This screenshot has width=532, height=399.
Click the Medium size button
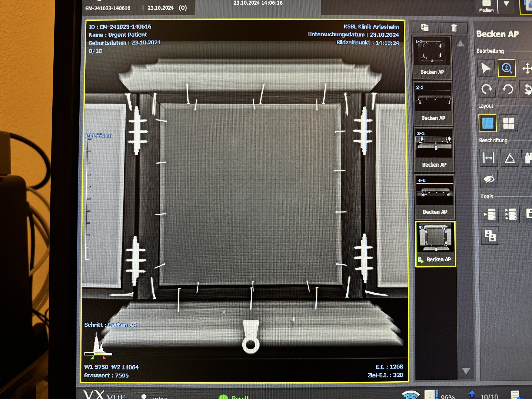(486, 7)
